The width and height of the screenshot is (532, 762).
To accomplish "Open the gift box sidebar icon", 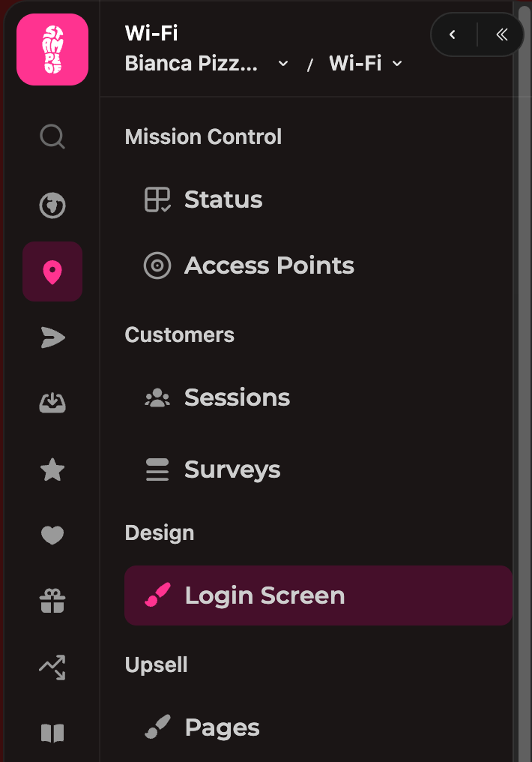I will pyautogui.click(x=52, y=601).
